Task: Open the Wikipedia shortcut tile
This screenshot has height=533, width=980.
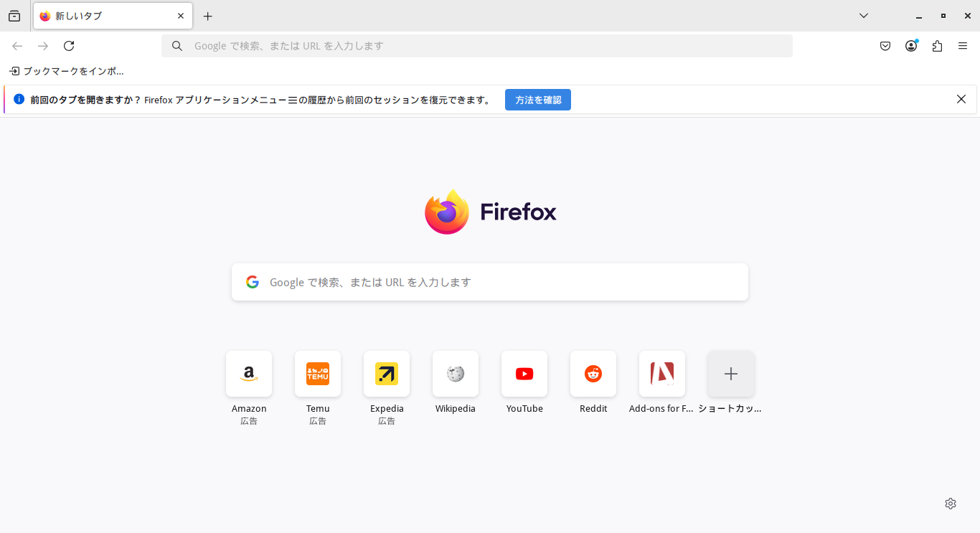Action: (456, 374)
